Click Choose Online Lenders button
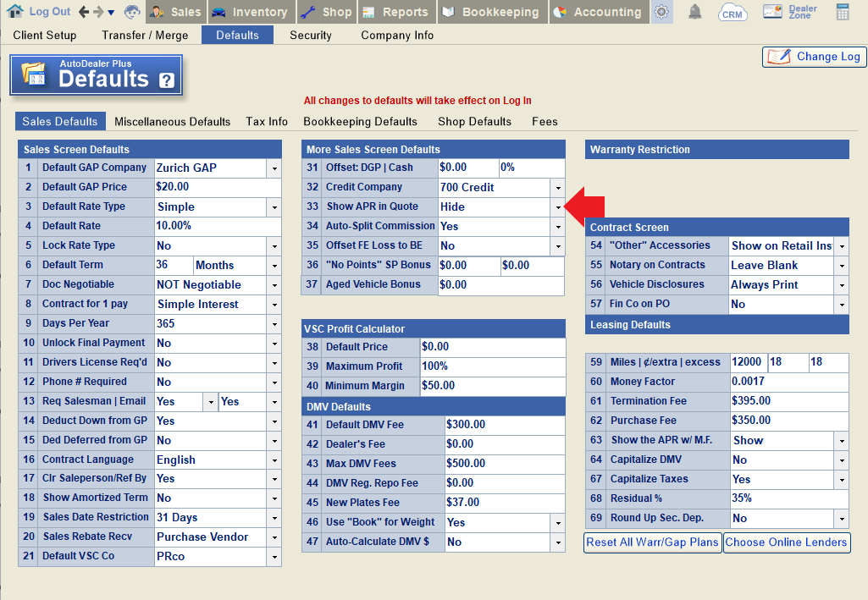This screenshot has width=868, height=600. (786, 542)
